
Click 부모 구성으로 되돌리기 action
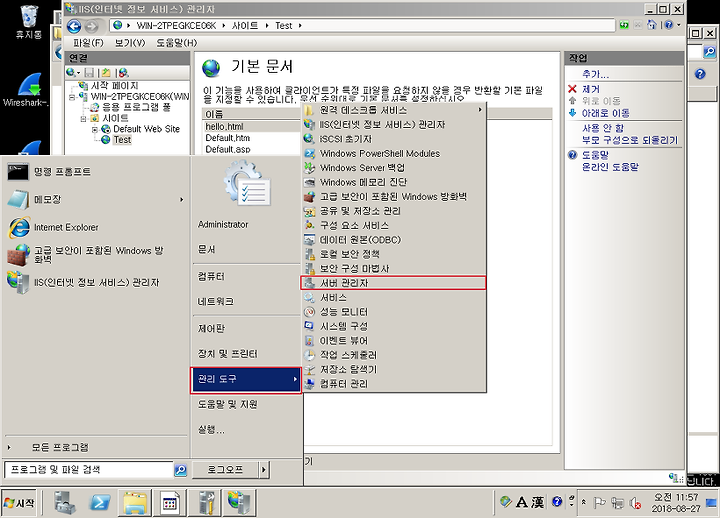point(630,140)
